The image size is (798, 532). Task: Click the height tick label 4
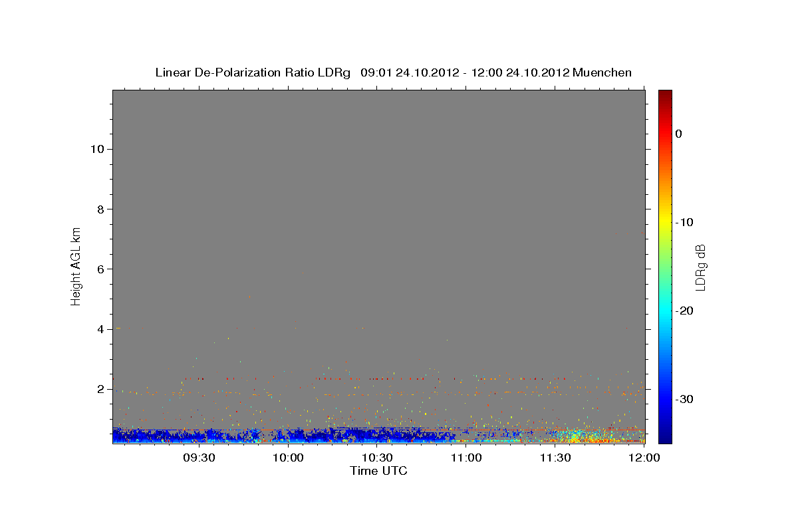point(101,329)
